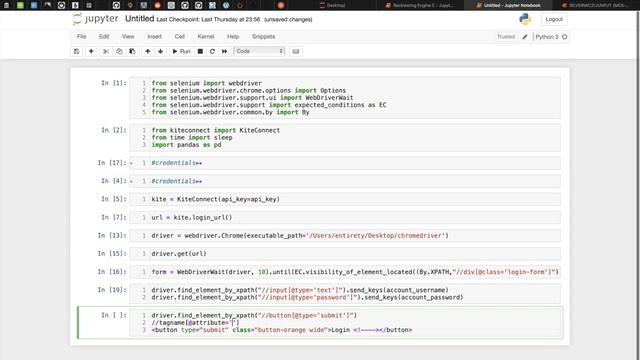The height and width of the screenshot is (360, 640).
Task: Open the Help menu
Action: click(233, 37)
